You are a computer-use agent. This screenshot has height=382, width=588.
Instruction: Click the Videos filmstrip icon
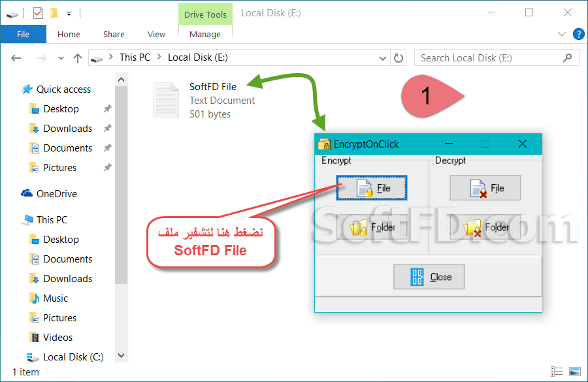pyautogui.click(x=35, y=338)
